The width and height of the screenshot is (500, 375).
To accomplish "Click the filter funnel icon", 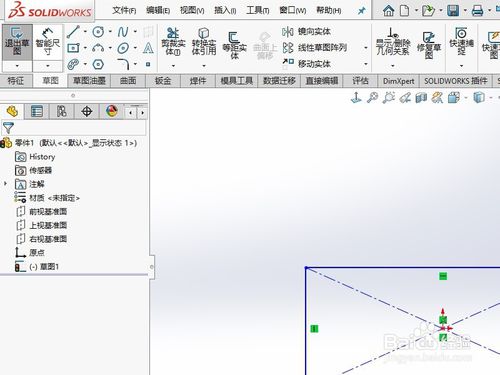I will point(8,128).
